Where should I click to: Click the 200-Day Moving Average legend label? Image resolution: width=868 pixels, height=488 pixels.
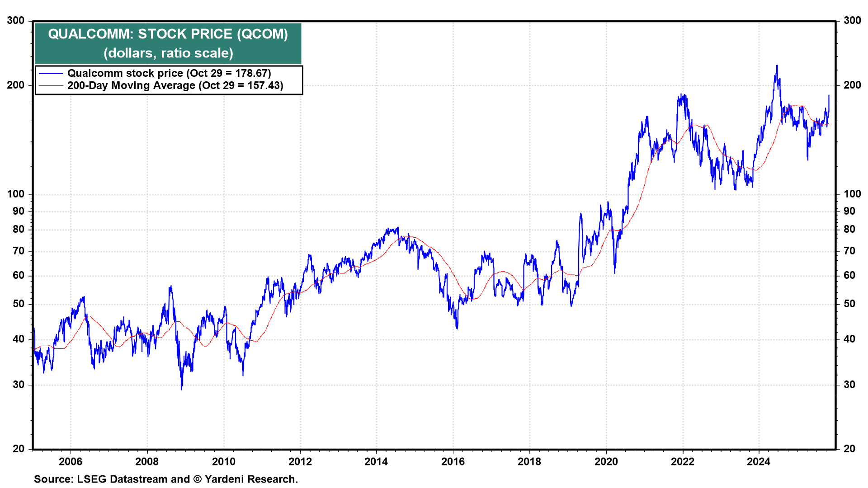tap(175, 86)
